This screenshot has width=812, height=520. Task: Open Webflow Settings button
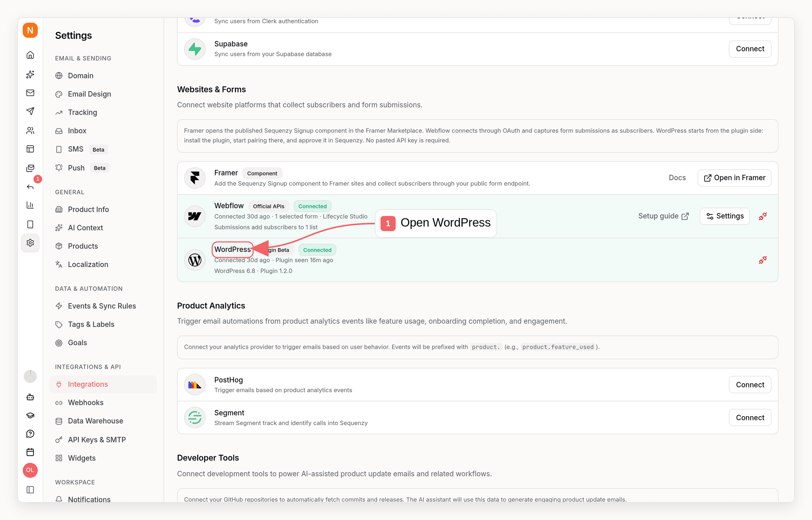pyautogui.click(x=725, y=216)
